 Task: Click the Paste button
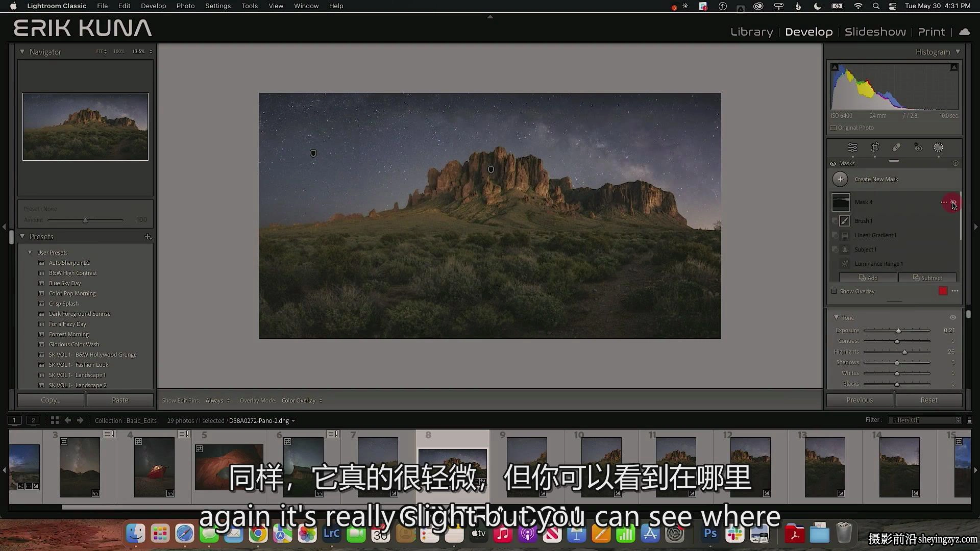tap(120, 400)
